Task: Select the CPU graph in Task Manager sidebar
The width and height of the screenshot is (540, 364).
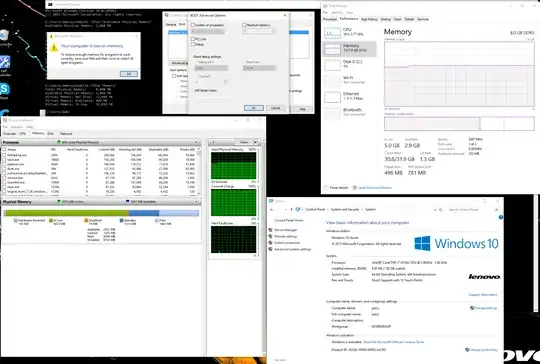Action: pos(333,33)
